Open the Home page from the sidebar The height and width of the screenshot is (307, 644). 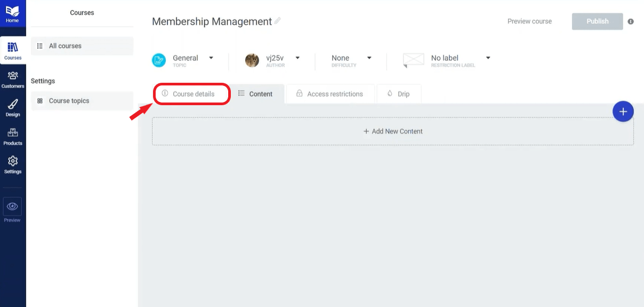click(12, 14)
